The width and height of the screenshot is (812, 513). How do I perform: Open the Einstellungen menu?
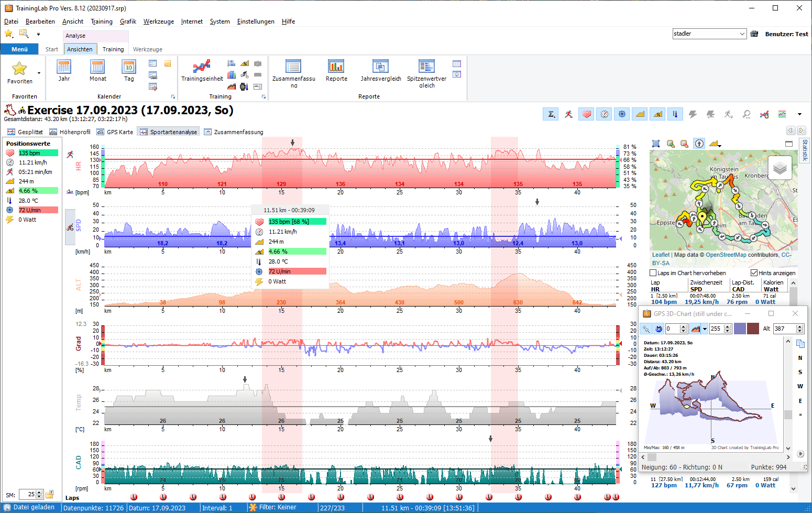click(x=256, y=21)
